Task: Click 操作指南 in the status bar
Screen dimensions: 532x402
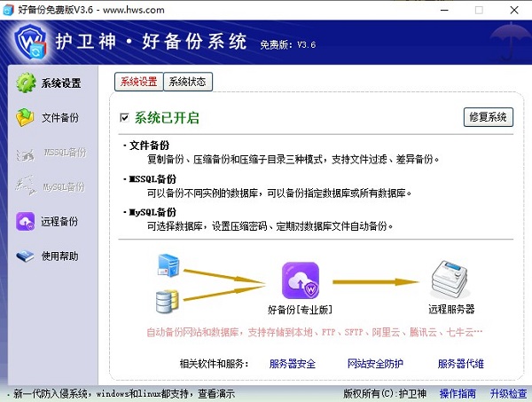Action: (x=458, y=393)
